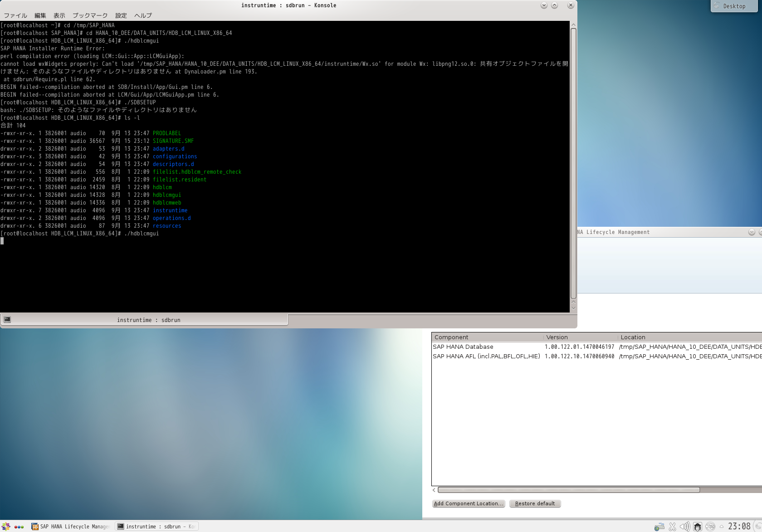This screenshot has width=762, height=532.
Task: Click the activities three-dot icon in taskbar
Action: pos(19,527)
